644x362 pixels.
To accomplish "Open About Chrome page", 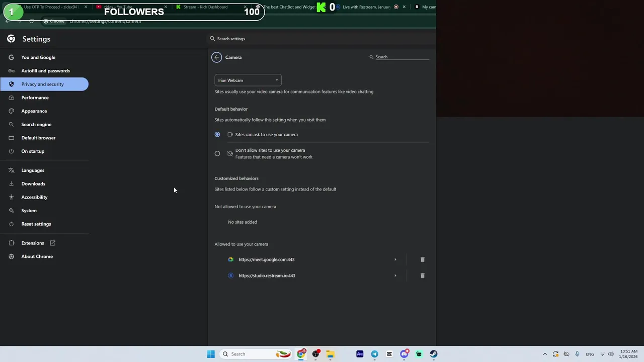I will point(37,256).
